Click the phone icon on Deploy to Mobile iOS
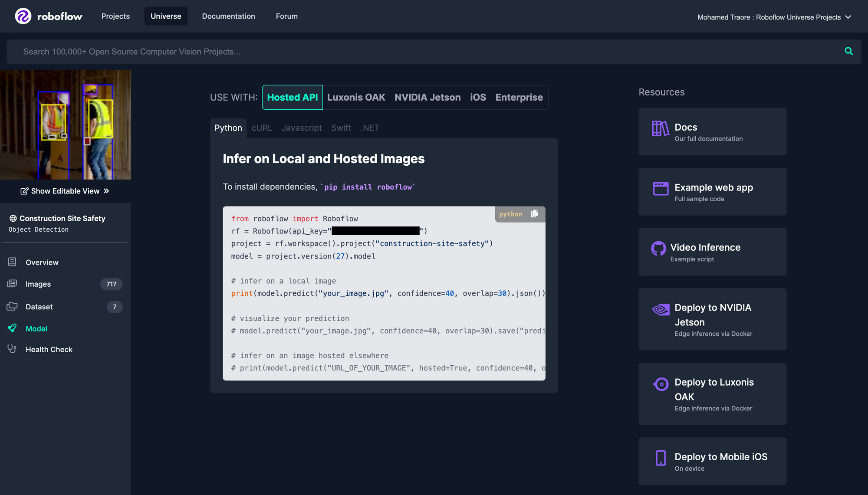Viewport: 868px width, 495px height. click(660, 458)
